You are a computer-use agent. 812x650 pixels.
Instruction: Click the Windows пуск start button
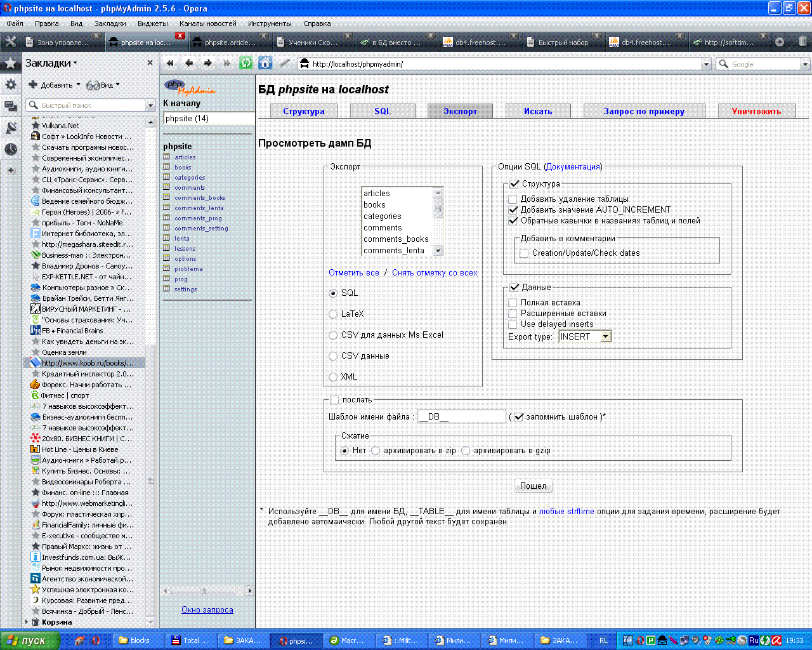[x=30, y=640]
